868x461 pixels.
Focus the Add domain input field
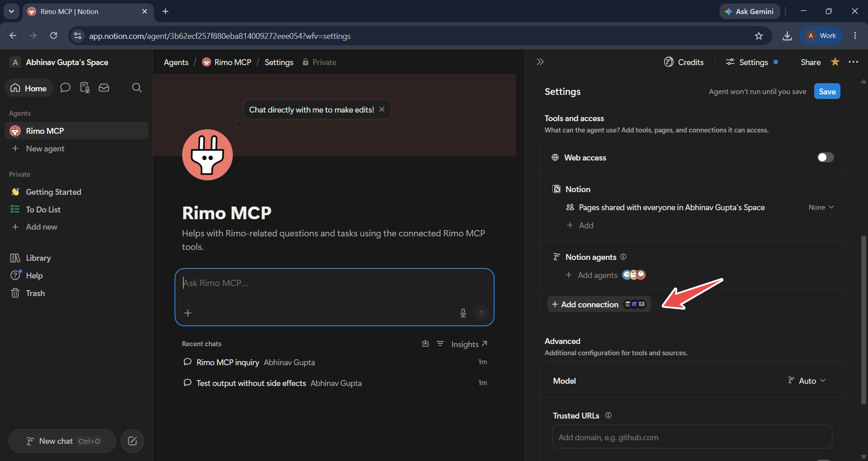[692, 437]
